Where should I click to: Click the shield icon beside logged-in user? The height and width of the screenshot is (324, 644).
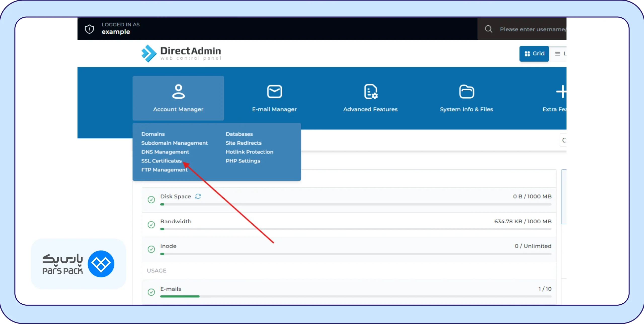point(89,29)
